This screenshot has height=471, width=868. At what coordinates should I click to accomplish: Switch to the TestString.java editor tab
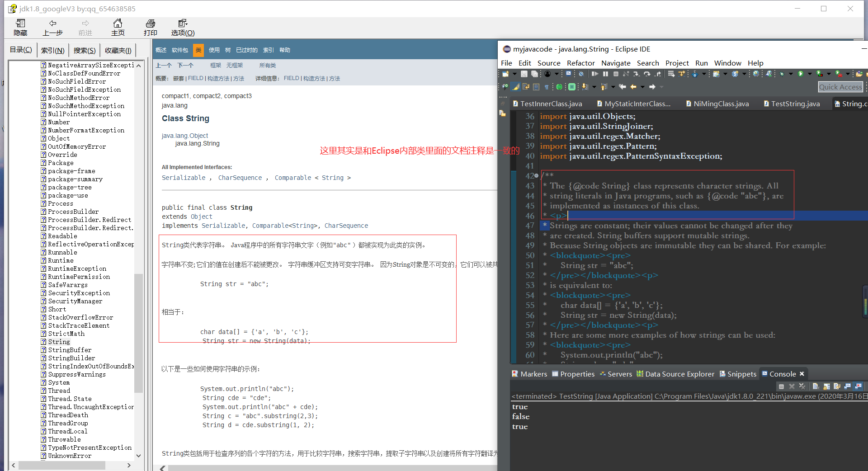tap(795, 104)
